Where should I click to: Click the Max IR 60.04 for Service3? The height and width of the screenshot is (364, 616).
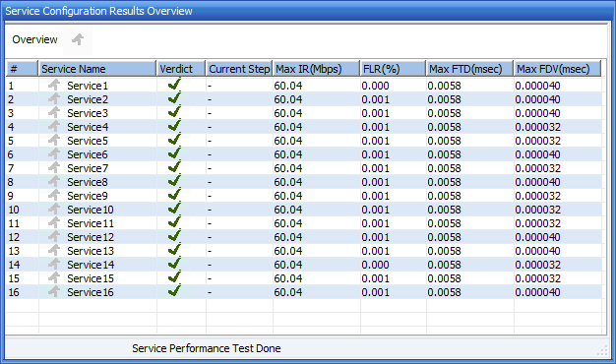(x=288, y=113)
